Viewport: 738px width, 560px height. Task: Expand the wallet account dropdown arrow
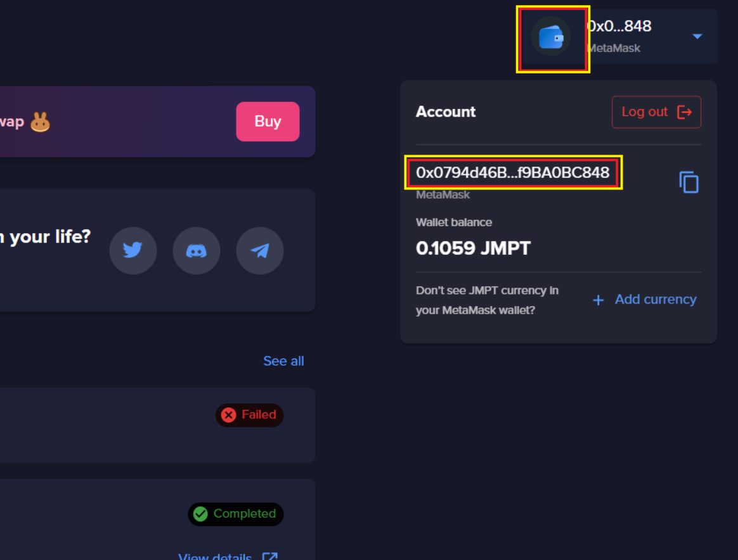tap(697, 36)
